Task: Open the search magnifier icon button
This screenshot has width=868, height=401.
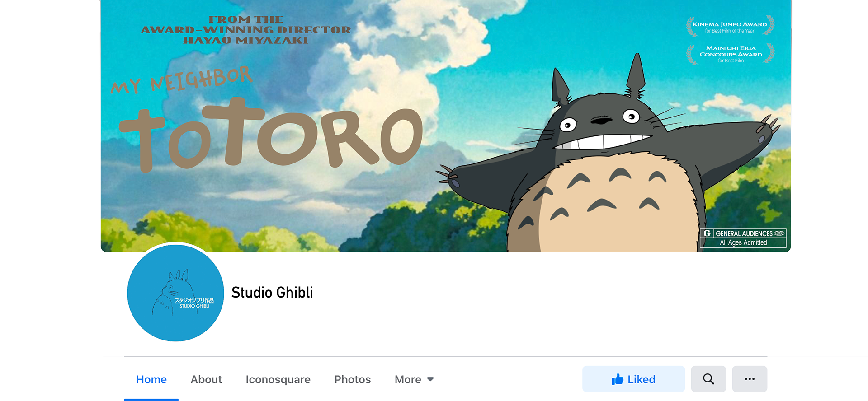Action: point(708,379)
